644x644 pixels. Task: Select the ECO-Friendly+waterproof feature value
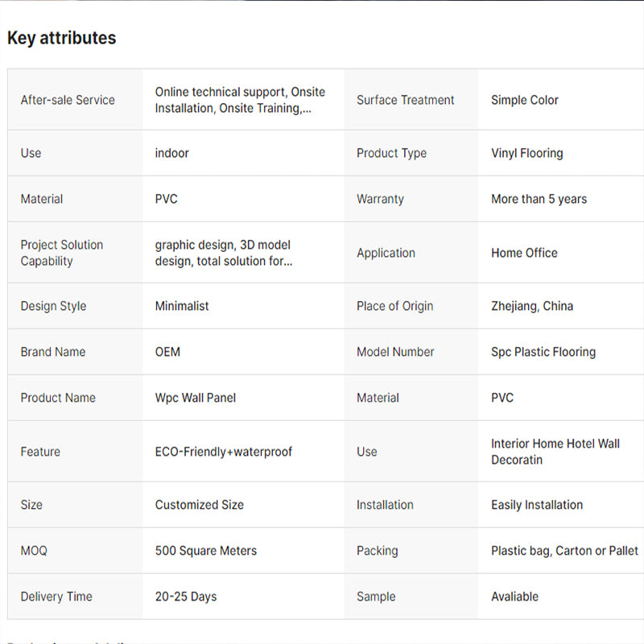coord(224,452)
